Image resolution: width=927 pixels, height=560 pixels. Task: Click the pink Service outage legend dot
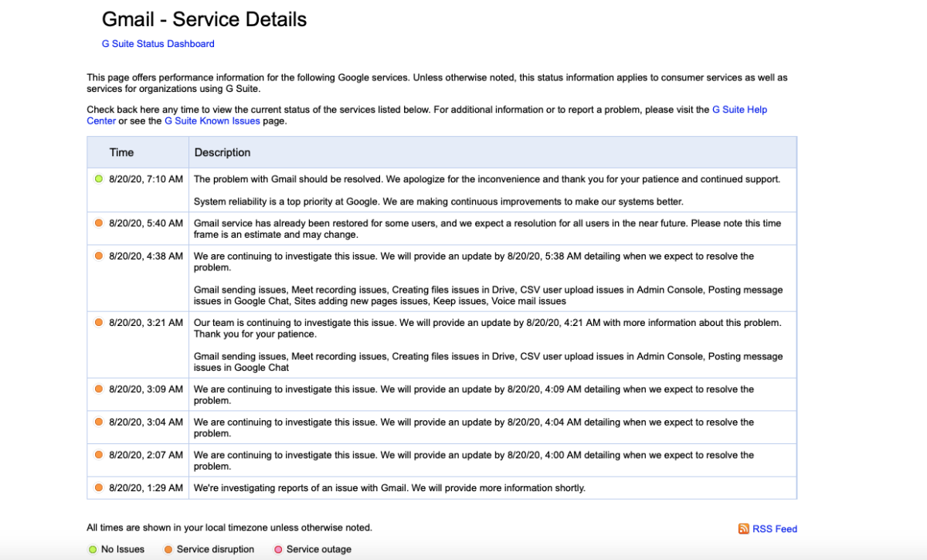pos(278,550)
